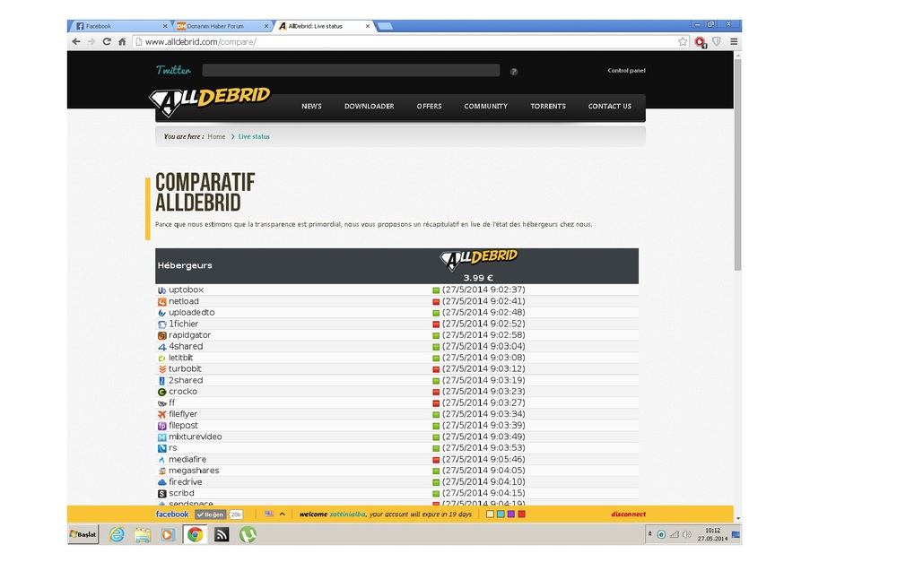The width and height of the screenshot is (897, 588).
Task: Open uTorrent from the taskbar
Action: [x=248, y=535]
